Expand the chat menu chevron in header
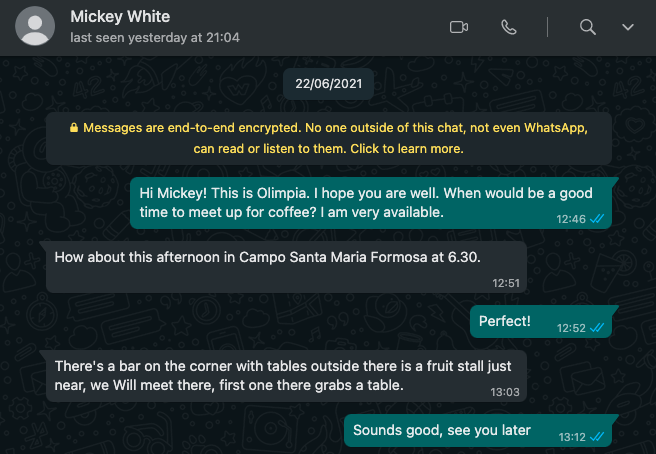 (628, 28)
